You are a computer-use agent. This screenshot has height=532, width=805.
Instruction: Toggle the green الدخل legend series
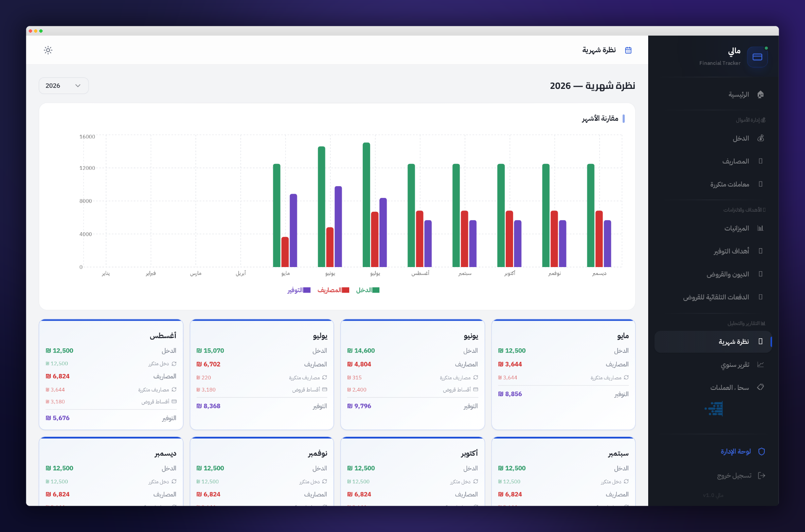pyautogui.click(x=368, y=290)
